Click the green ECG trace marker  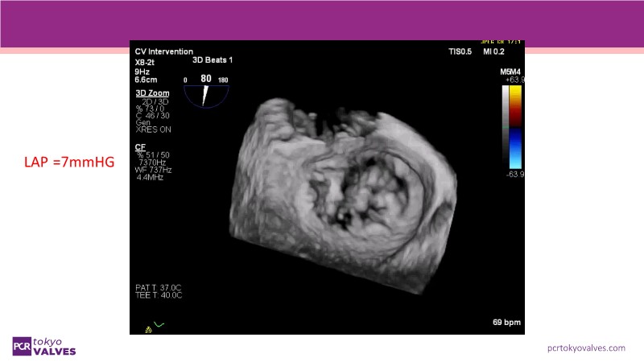click(160, 324)
